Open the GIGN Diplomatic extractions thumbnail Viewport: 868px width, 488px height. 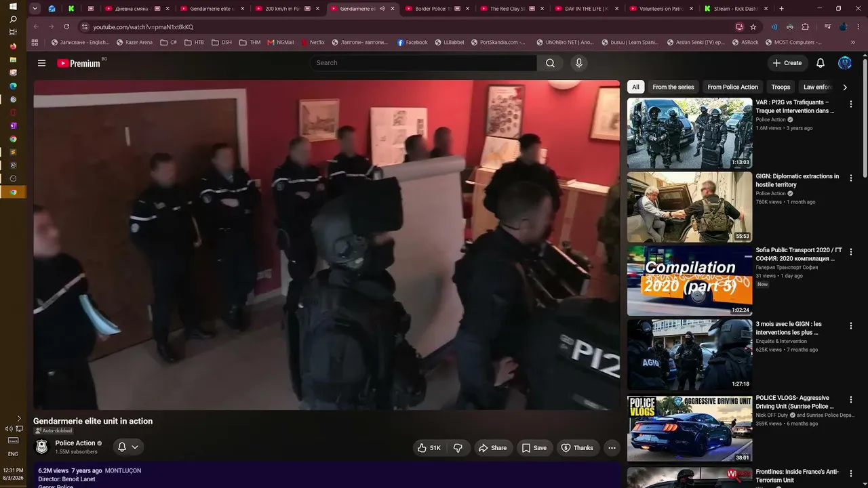coord(690,207)
